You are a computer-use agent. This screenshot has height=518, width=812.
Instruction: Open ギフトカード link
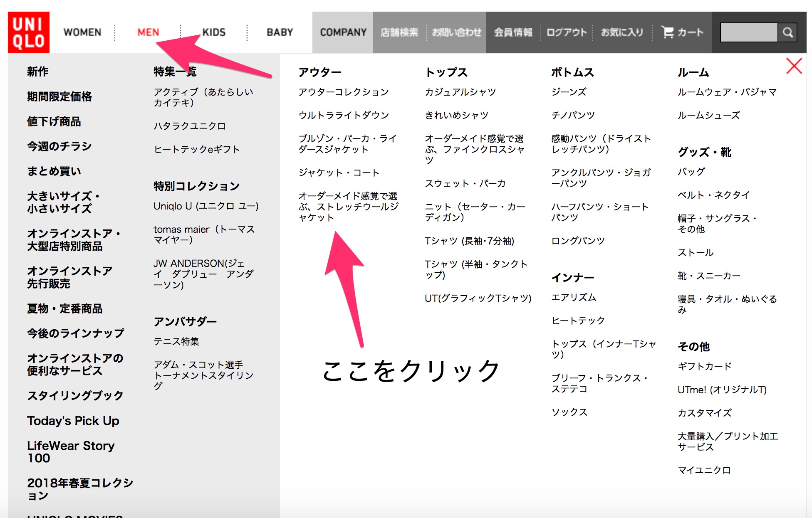705,366
